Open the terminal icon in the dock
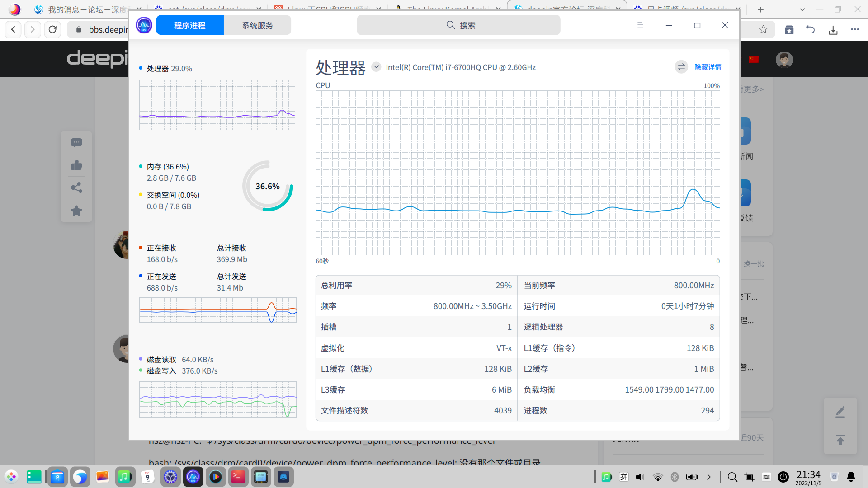 pos(238,477)
